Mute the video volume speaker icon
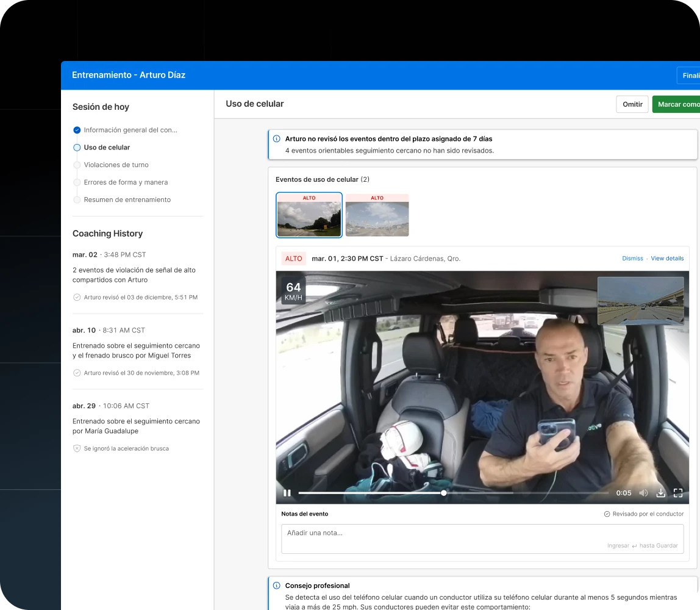Image resolution: width=700 pixels, height=610 pixels. pos(643,493)
